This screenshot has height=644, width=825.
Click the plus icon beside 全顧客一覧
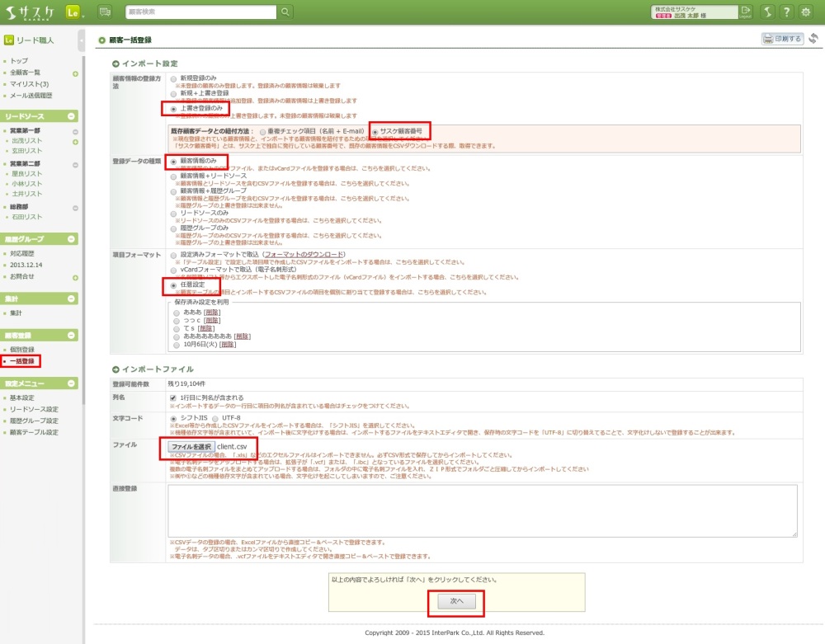[75, 73]
